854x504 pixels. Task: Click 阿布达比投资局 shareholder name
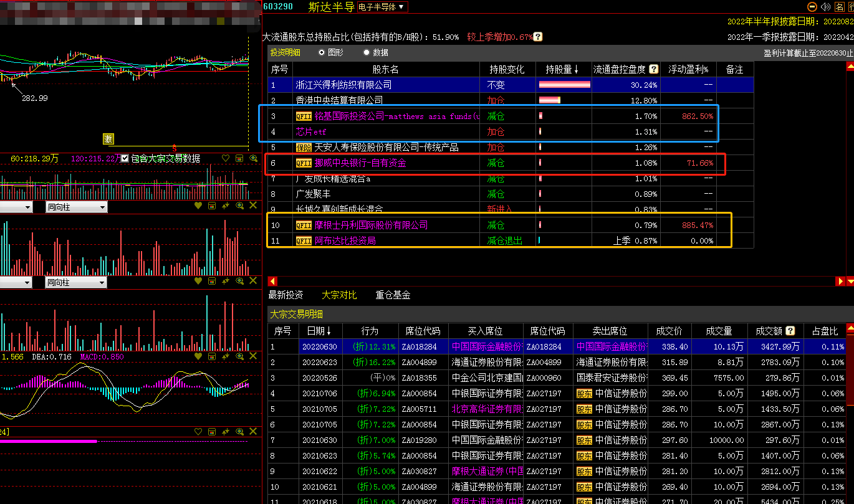[x=345, y=240]
